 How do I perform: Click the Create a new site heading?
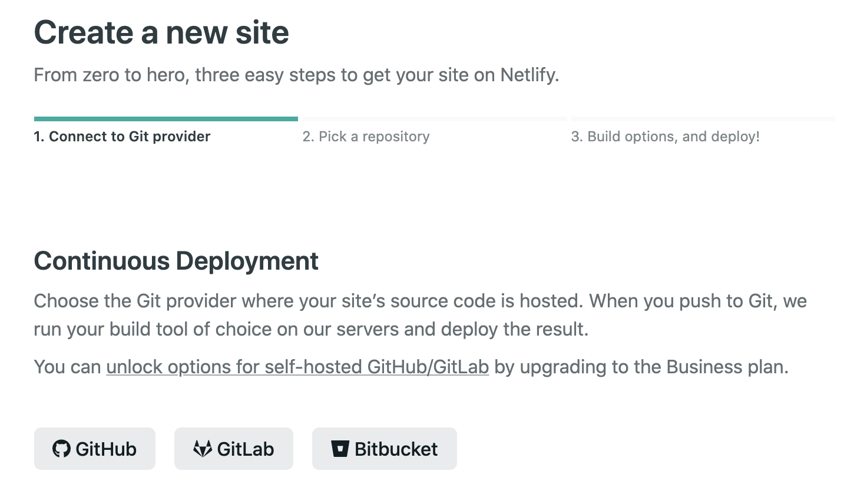[161, 32]
